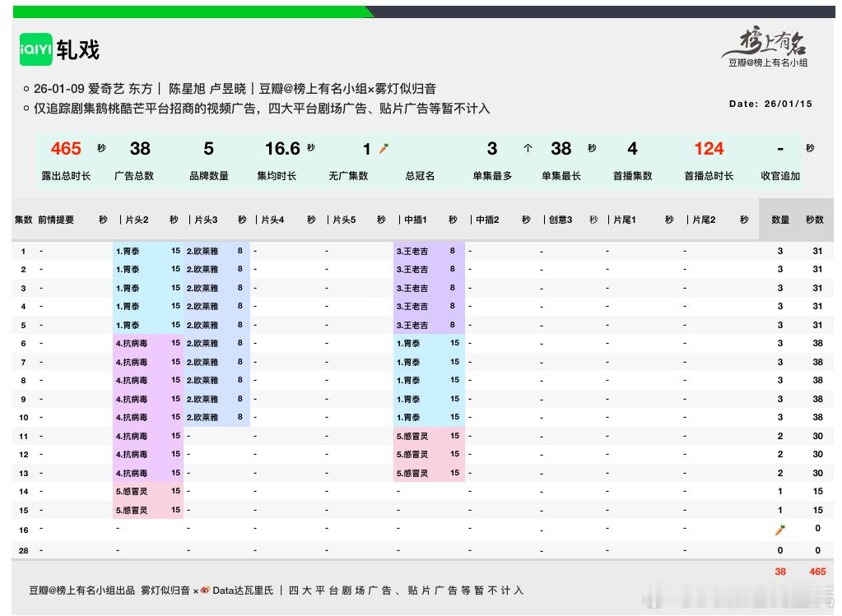Image resolution: width=842 pixels, height=616 pixels.
Task: Click the 豆瓣@榜上有名小组出品 footer text
Action: (x=81, y=591)
